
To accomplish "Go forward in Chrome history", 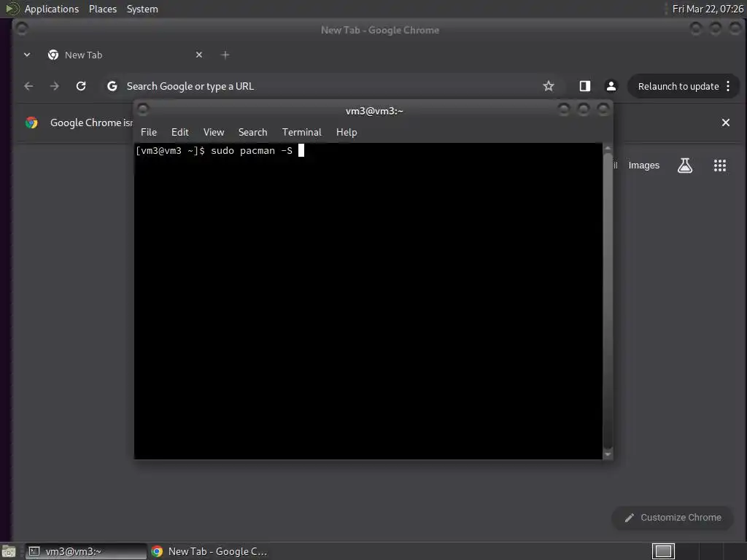I will click(x=55, y=86).
